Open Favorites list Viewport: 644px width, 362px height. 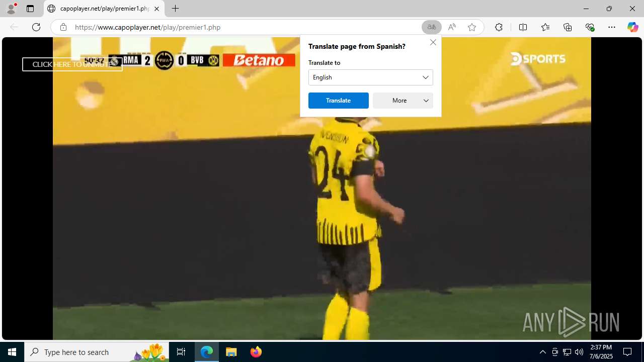545,27
